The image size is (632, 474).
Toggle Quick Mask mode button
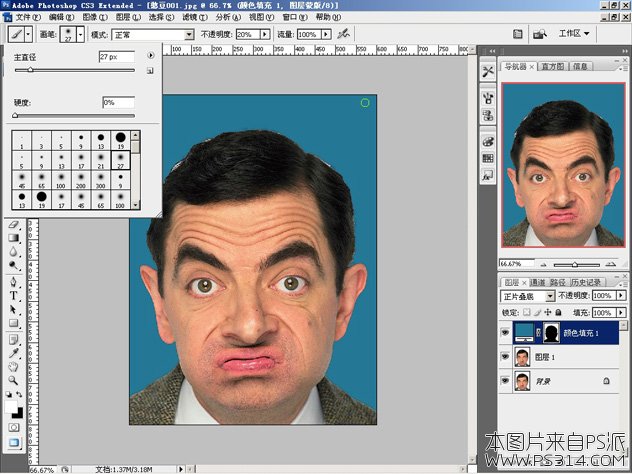(x=14, y=427)
